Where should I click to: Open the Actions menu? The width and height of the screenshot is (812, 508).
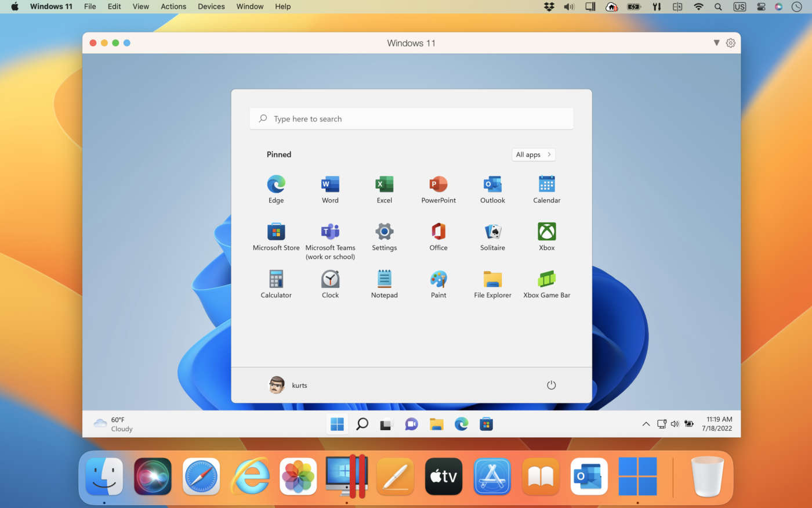click(173, 6)
